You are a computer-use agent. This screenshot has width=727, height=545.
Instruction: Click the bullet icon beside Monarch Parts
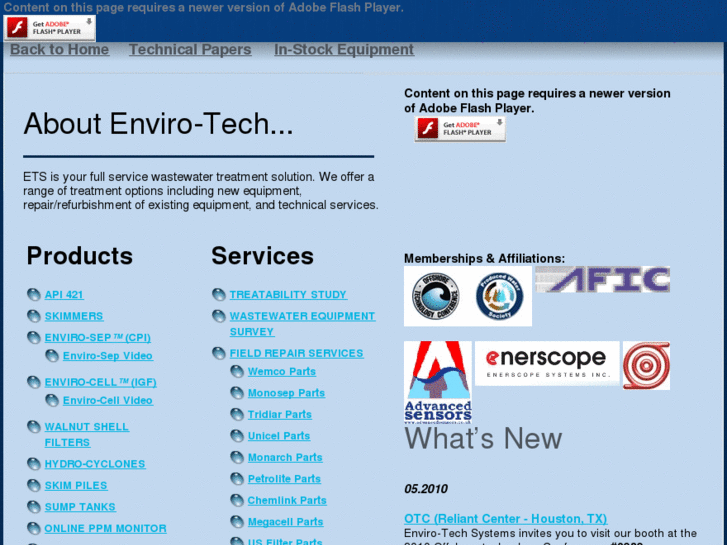click(x=237, y=457)
